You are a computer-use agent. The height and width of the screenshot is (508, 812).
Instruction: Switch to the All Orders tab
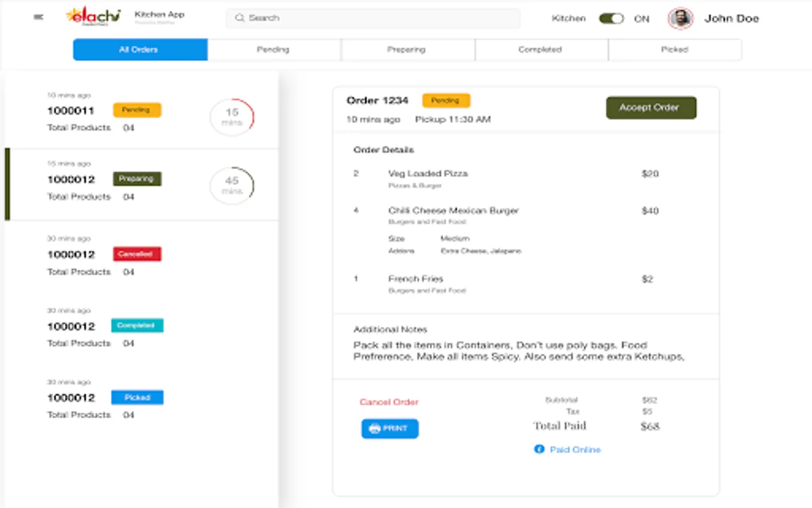click(140, 50)
